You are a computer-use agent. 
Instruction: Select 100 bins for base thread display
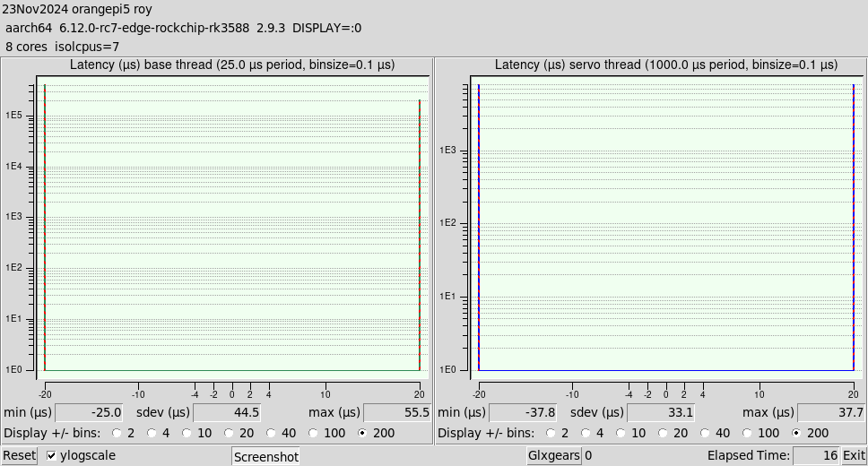click(x=313, y=433)
